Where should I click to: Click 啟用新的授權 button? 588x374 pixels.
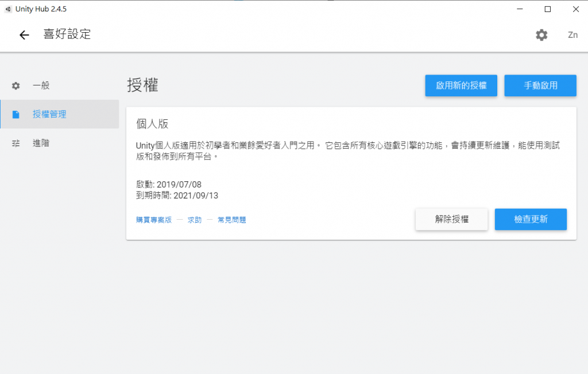(x=461, y=85)
